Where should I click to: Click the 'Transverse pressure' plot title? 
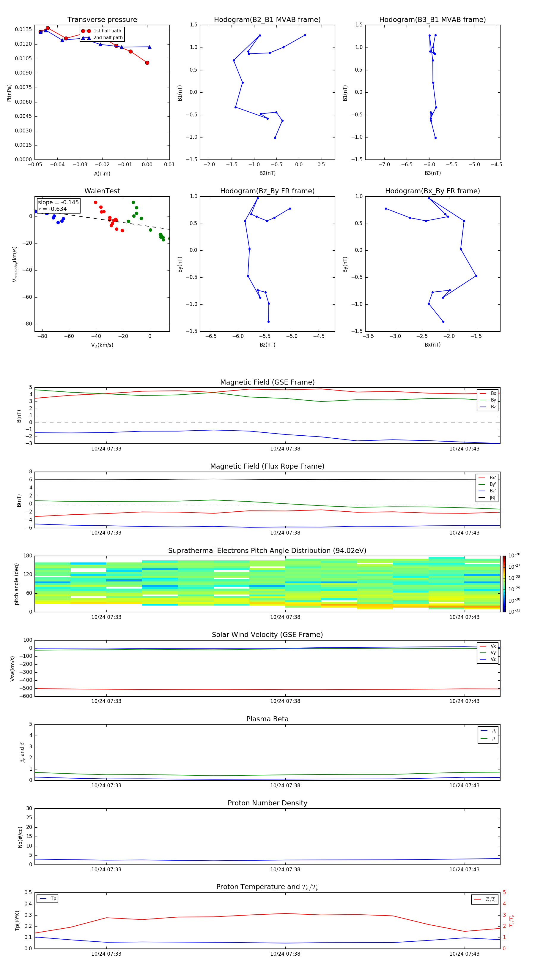102,20
